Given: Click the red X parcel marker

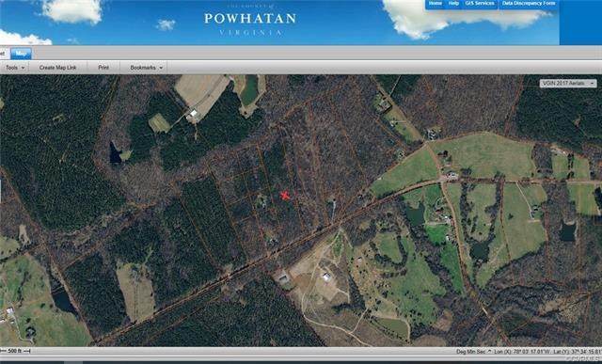Looking at the screenshot, I should coord(284,196).
